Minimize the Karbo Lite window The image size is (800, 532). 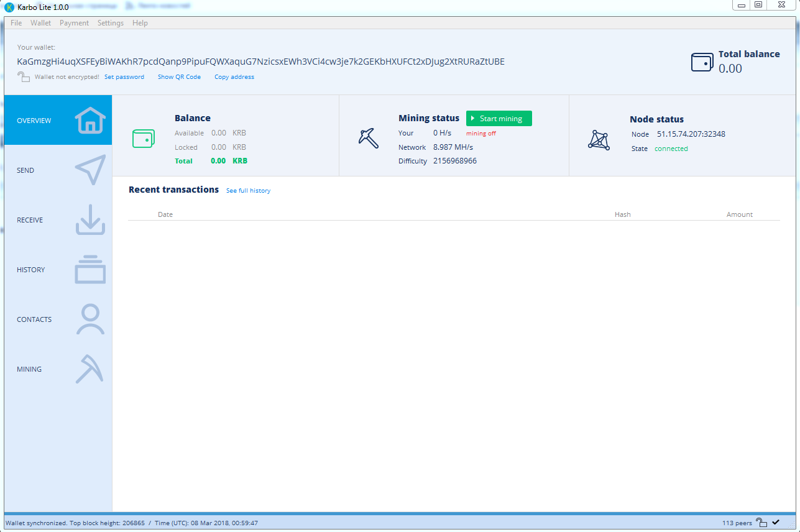[x=742, y=4]
